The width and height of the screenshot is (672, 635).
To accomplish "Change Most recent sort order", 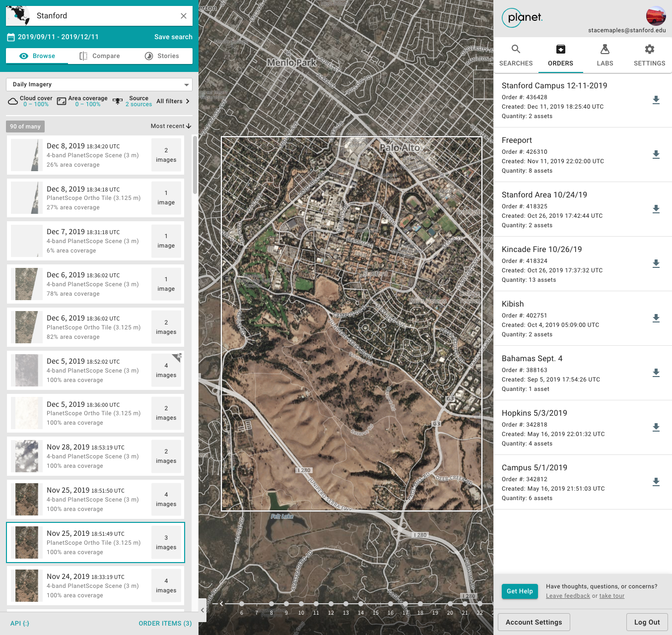I will point(171,126).
